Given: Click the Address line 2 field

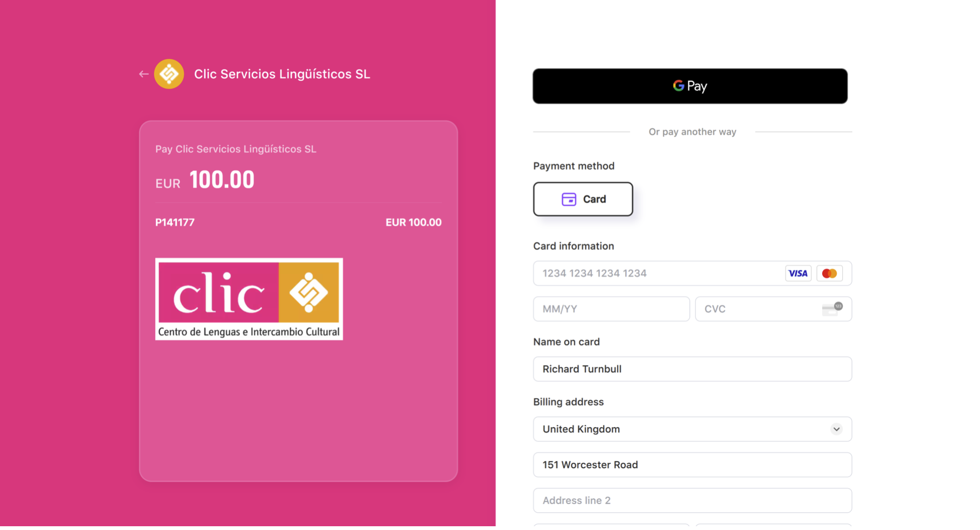Looking at the screenshot, I should click(692, 501).
